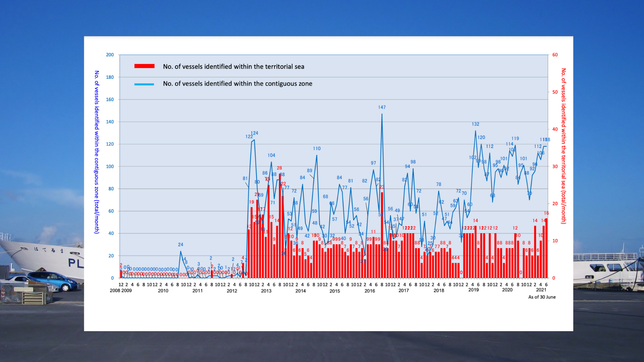Click the 132 data label in 2019

(x=475, y=124)
